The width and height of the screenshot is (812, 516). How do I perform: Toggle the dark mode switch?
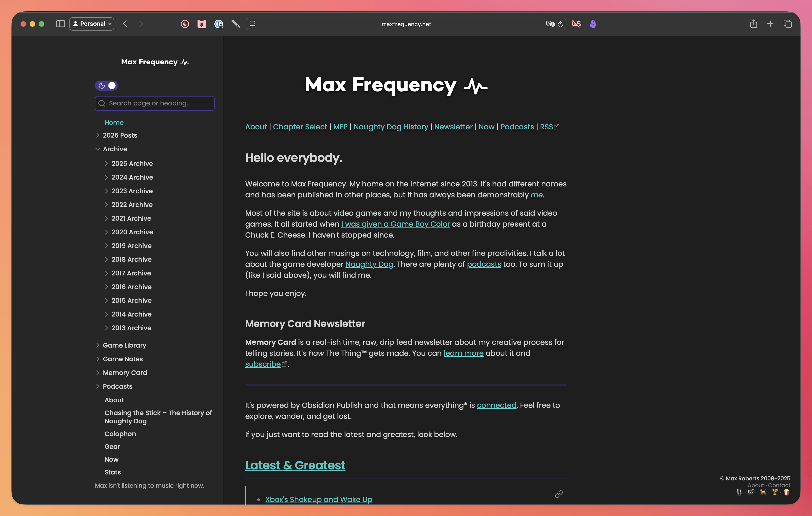[x=106, y=86]
